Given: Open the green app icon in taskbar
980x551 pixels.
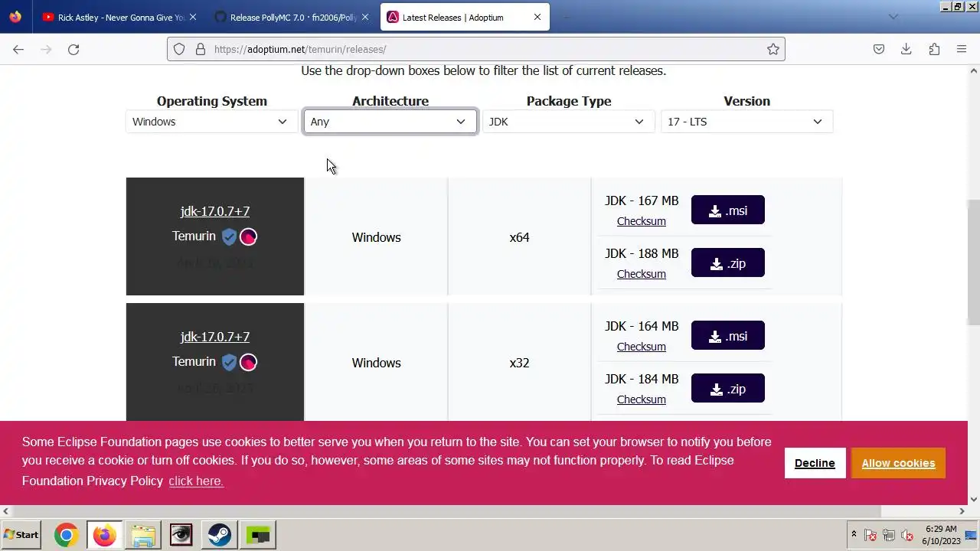Looking at the screenshot, I should pyautogui.click(x=258, y=535).
